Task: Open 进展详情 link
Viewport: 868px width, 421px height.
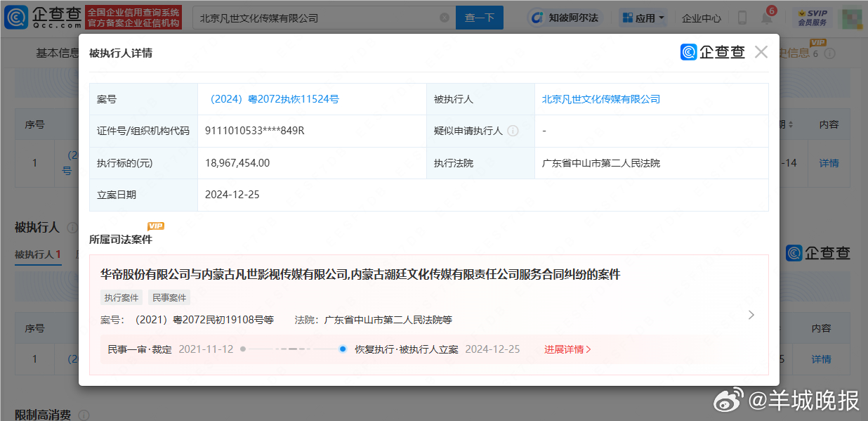Action: pyautogui.click(x=567, y=349)
